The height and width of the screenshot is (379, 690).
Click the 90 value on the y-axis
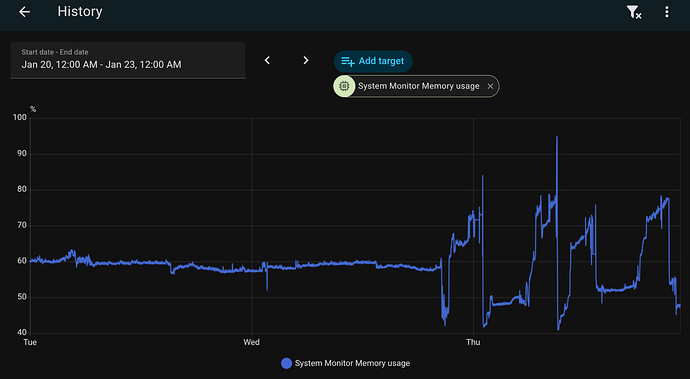point(22,154)
